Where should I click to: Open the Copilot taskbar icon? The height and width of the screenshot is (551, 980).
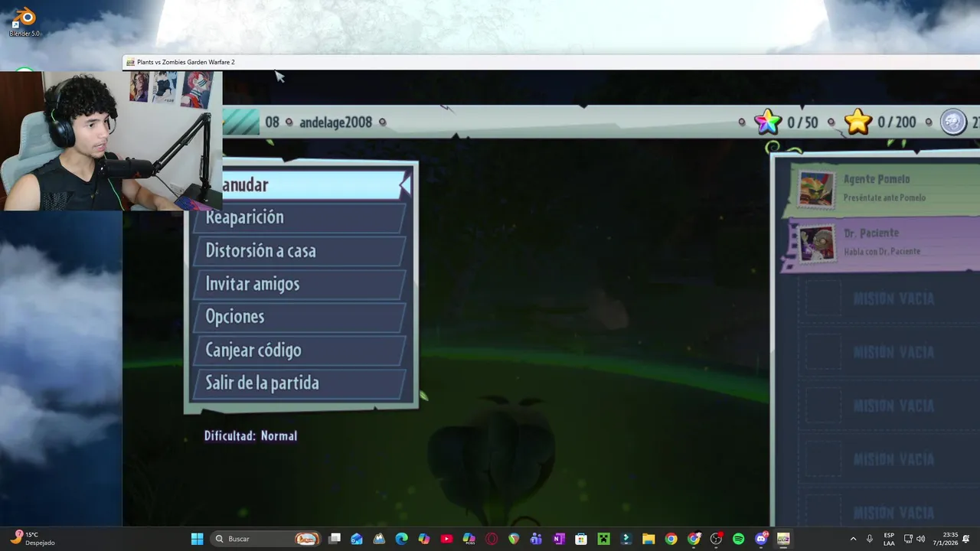coord(424,539)
